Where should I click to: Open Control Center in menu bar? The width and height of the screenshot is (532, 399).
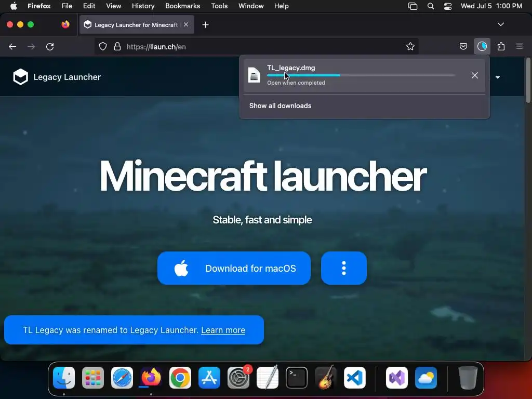coord(448,6)
